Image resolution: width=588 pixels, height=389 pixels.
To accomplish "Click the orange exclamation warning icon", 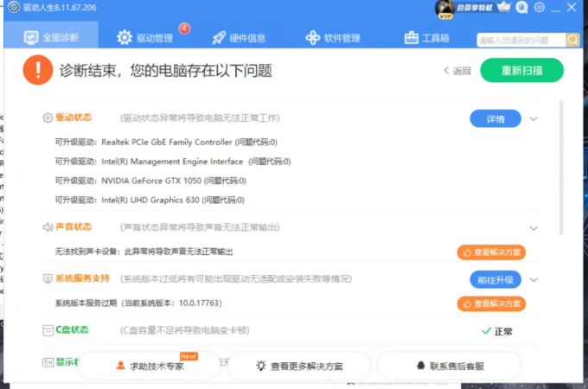I will pyautogui.click(x=38, y=70).
